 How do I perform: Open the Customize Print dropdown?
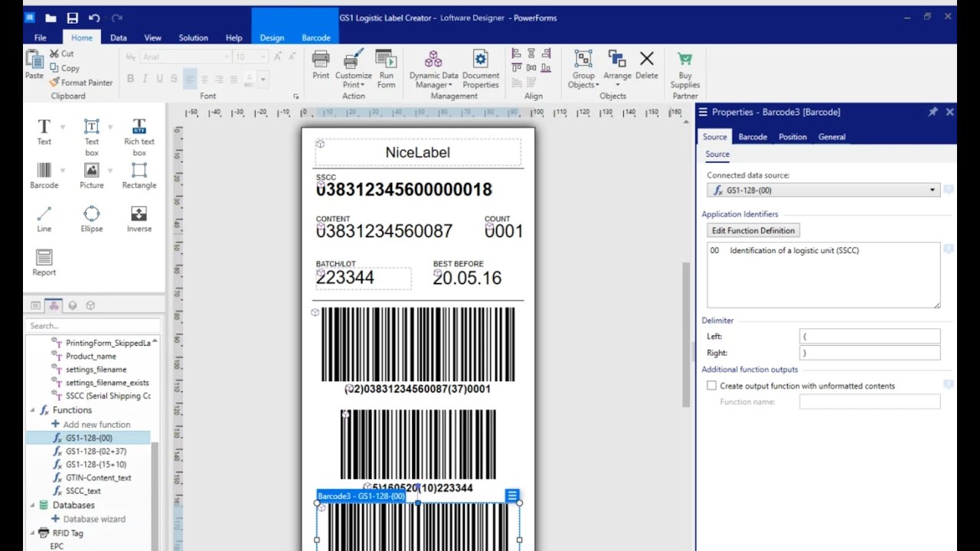353,70
